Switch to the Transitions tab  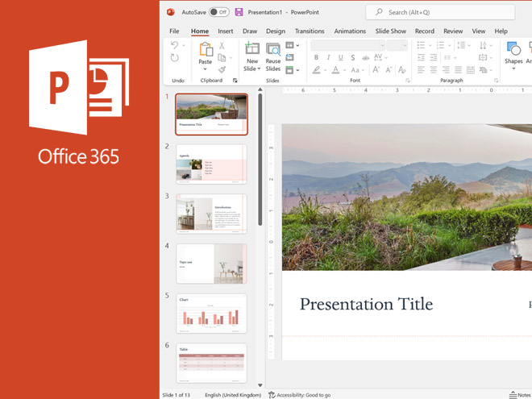point(310,31)
